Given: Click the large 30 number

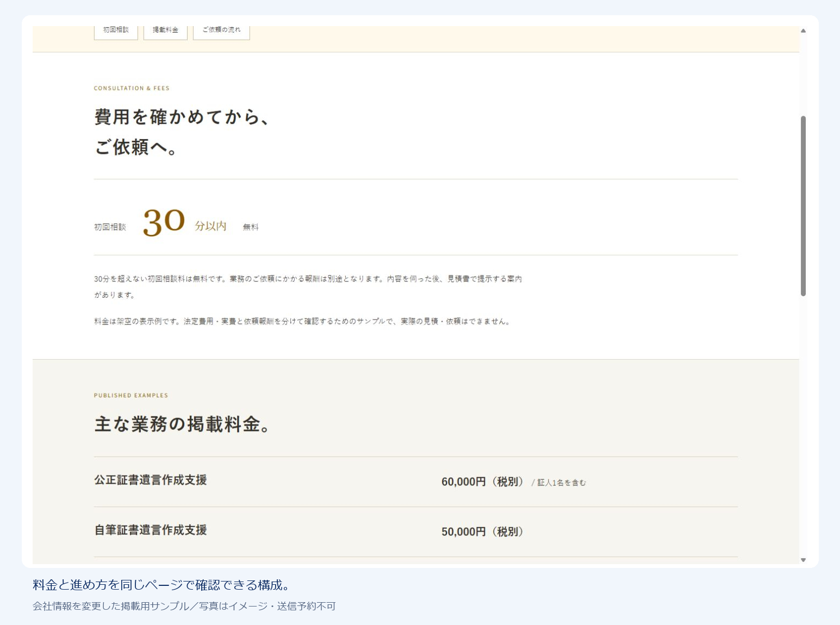Looking at the screenshot, I should pos(164,222).
